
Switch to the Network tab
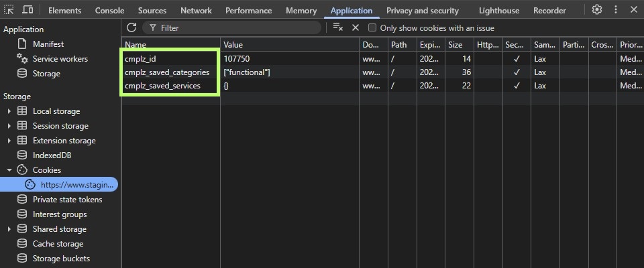click(x=196, y=11)
